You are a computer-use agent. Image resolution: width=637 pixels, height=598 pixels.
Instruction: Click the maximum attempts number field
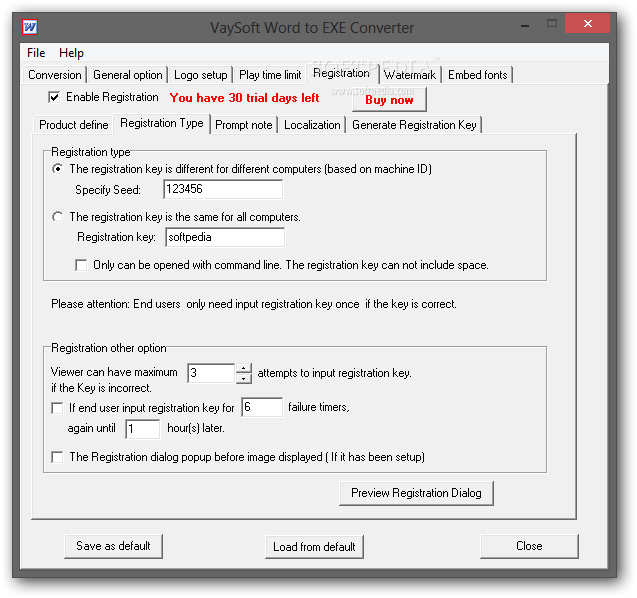211,373
